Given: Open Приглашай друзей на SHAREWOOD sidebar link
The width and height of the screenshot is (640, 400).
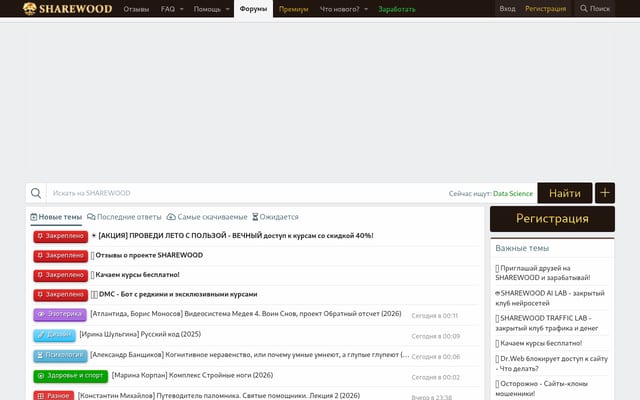Looking at the screenshot, I should click(543, 273).
